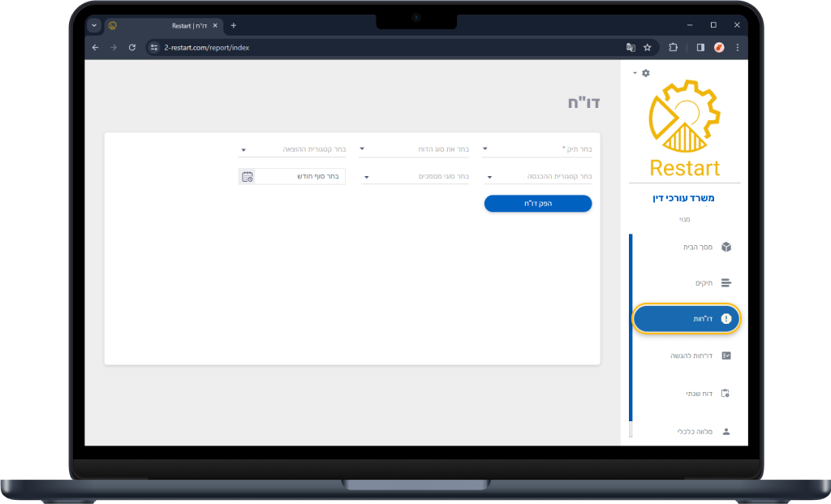
Task: Click the settings gear icon in sidebar
Action: (x=645, y=73)
